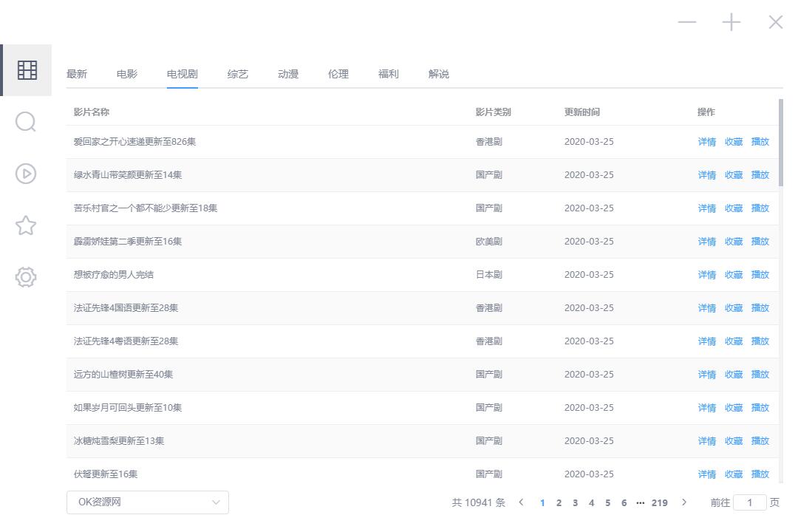
Task: Switch to the 动漫 tab
Action: coord(287,73)
